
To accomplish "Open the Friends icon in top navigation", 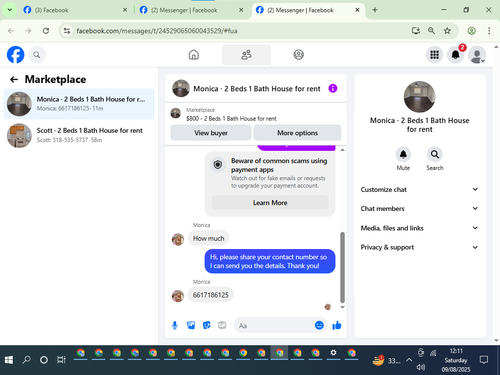I will tap(246, 55).
